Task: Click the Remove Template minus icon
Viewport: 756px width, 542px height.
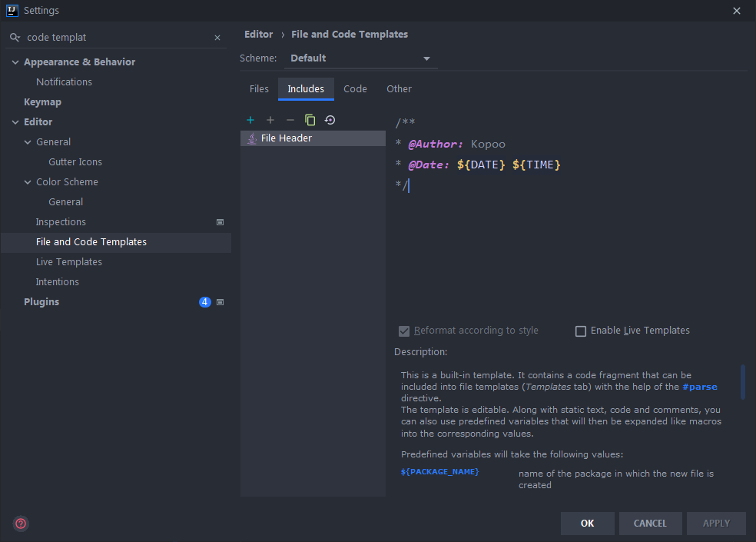Action: [x=290, y=120]
